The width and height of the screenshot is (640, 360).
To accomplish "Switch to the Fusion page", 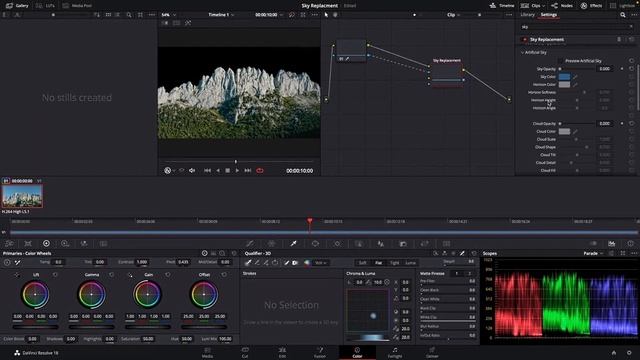I will pyautogui.click(x=320, y=352).
